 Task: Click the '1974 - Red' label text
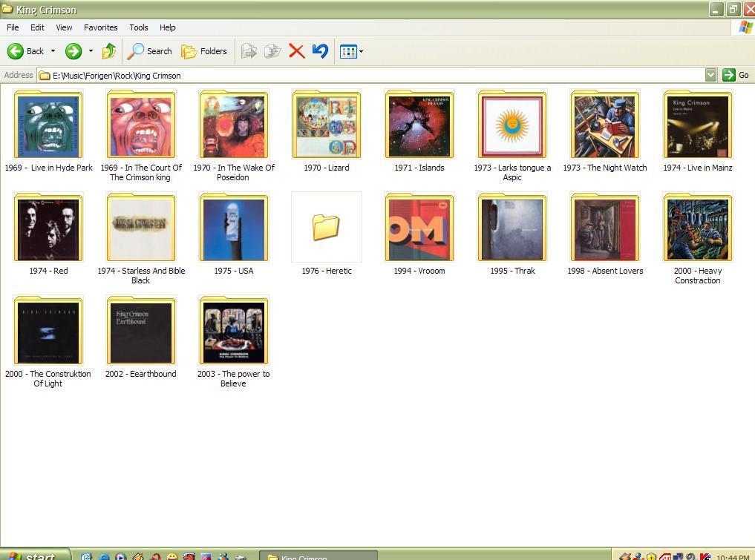tap(48, 271)
